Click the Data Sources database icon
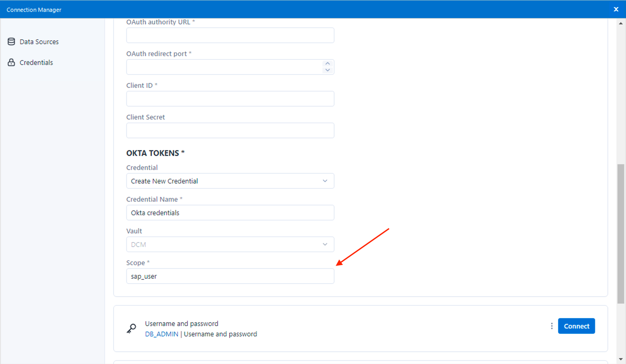This screenshot has width=626, height=364. (x=11, y=41)
